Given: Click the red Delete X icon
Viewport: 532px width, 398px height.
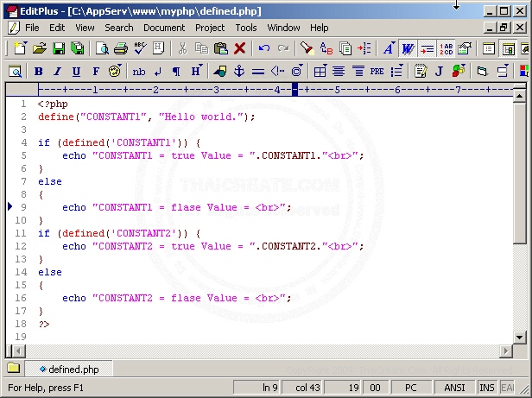Looking at the screenshot, I should coord(240,49).
